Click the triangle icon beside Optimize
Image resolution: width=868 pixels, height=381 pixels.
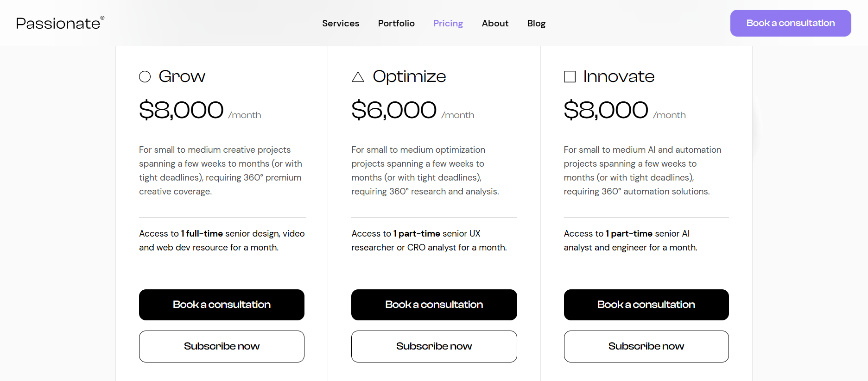358,77
